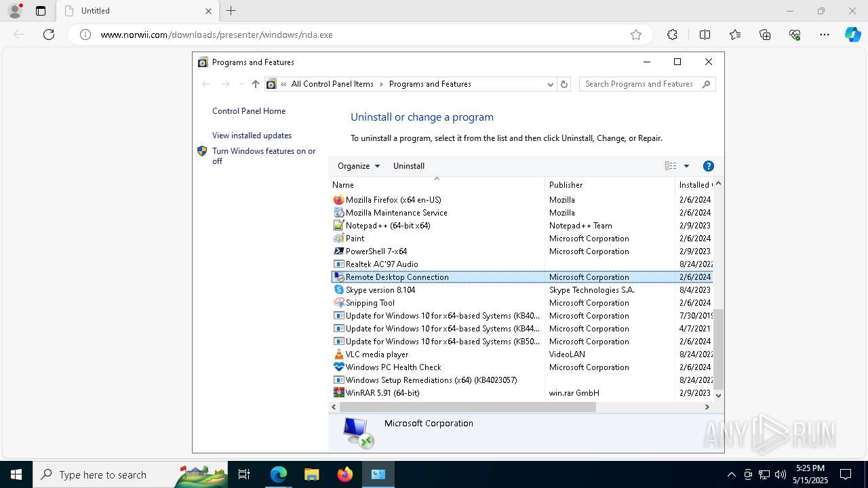This screenshot has width=868, height=488.
Task: Click the Paint program icon
Action: pyautogui.click(x=339, y=239)
